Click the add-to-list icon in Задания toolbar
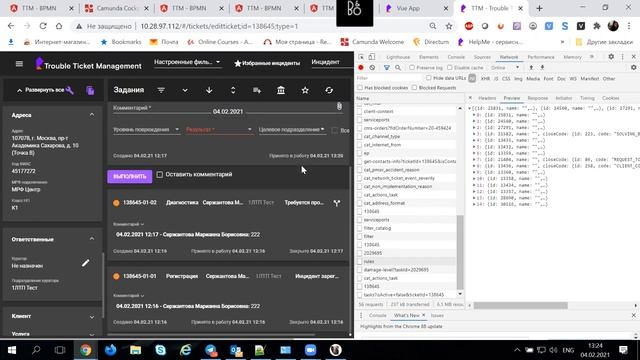This screenshot has width=640, height=360. pyautogui.click(x=257, y=90)
